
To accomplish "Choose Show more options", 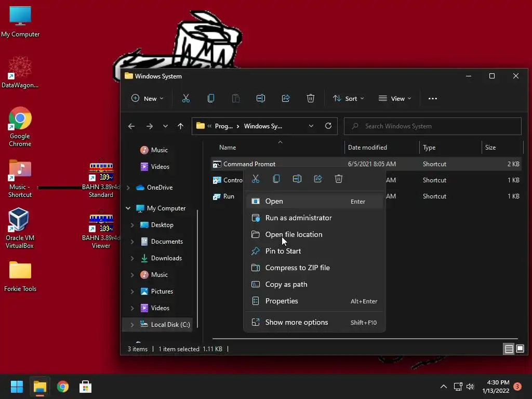I will pos(314,322).
